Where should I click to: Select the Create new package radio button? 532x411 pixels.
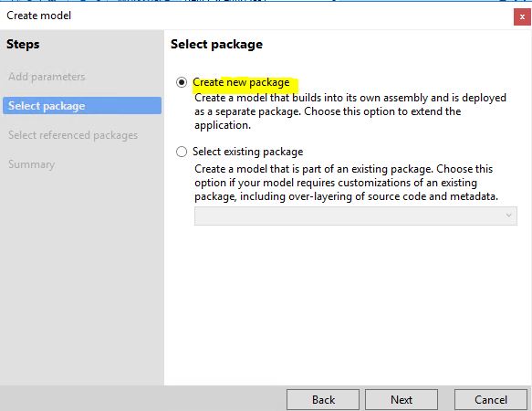(x=182, y=82)
